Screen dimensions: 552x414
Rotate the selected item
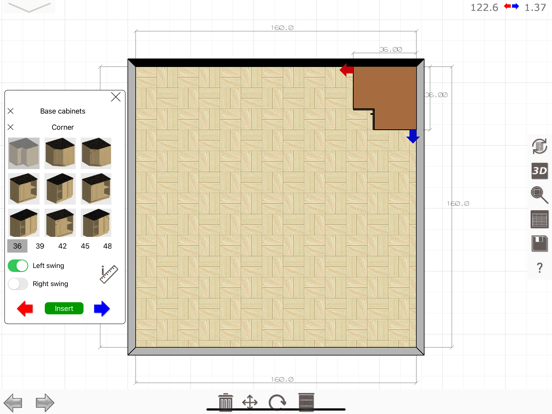[277, 402]
